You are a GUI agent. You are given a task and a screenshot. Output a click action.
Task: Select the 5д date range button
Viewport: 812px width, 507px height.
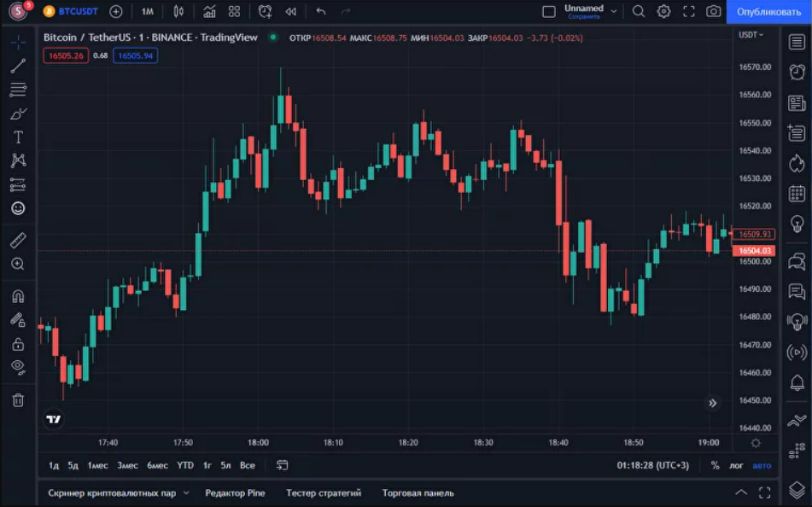[73, 465]
